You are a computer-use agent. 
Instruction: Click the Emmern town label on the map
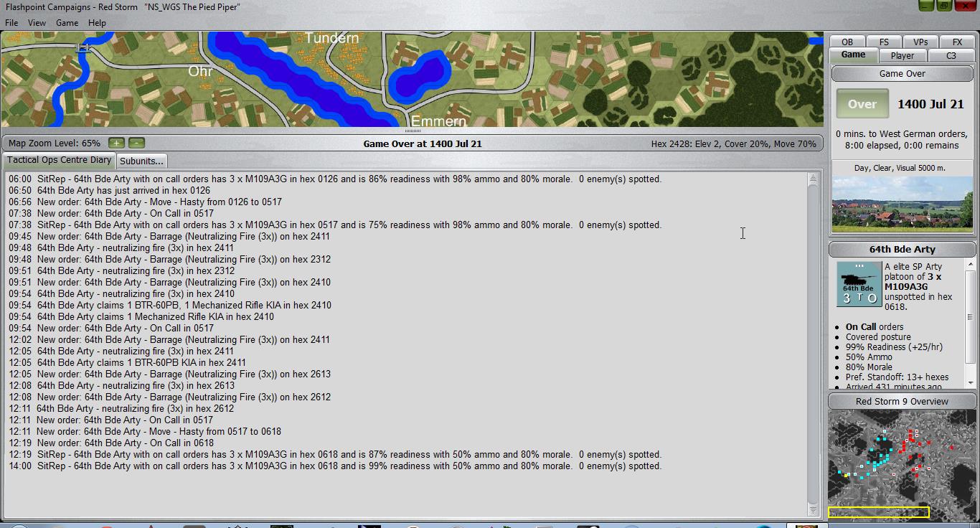(438, 121)
